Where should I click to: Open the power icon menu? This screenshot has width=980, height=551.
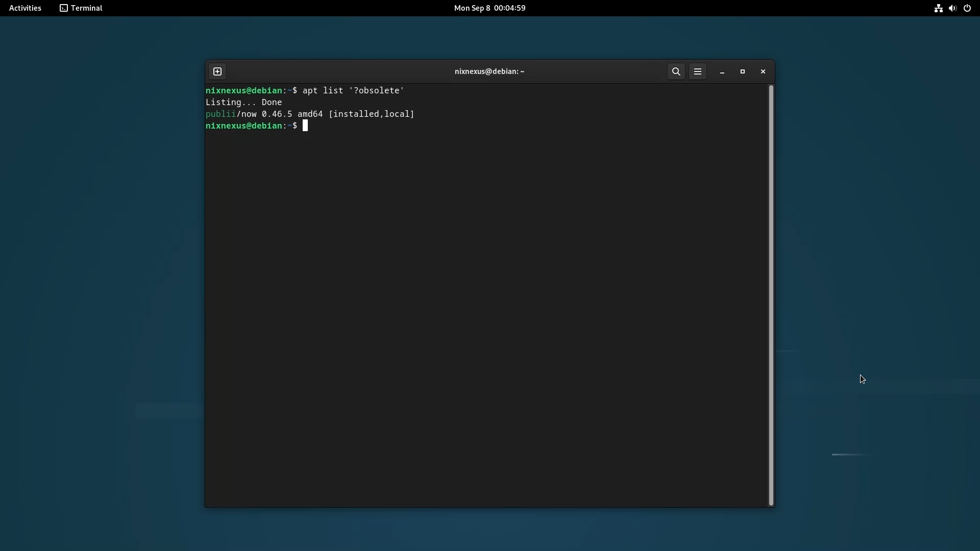pyautogui.click(x=967, y=8)
